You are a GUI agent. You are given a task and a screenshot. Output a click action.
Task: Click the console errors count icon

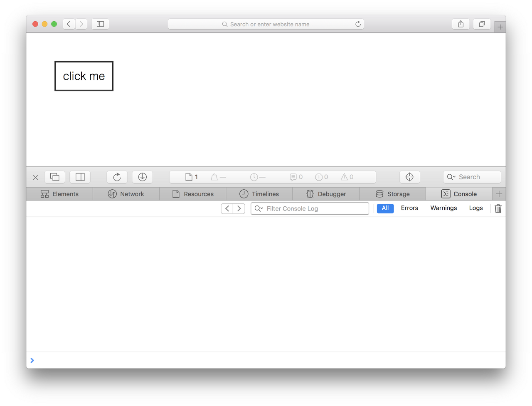[319, 177]
